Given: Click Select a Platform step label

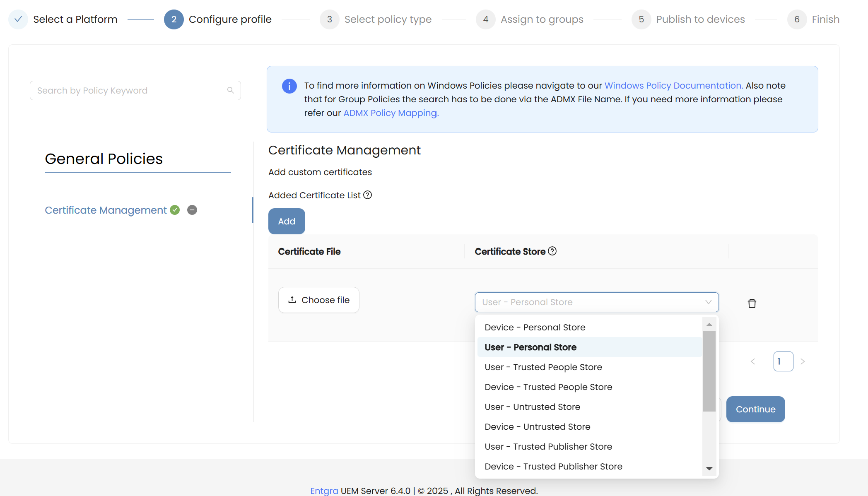Looking at the screenshot, I should tap(75, 19).
